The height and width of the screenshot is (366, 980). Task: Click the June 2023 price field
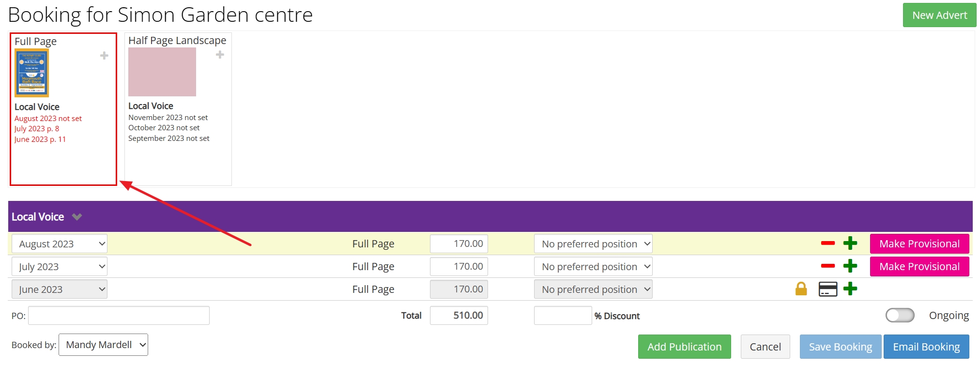click(459, 289)
